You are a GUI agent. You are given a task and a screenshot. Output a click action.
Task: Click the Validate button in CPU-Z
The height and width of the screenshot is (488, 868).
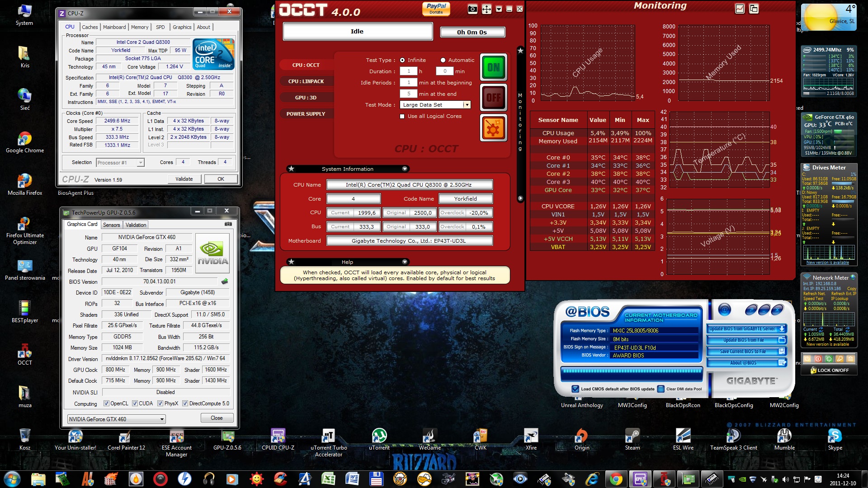(x=184, y=179)
